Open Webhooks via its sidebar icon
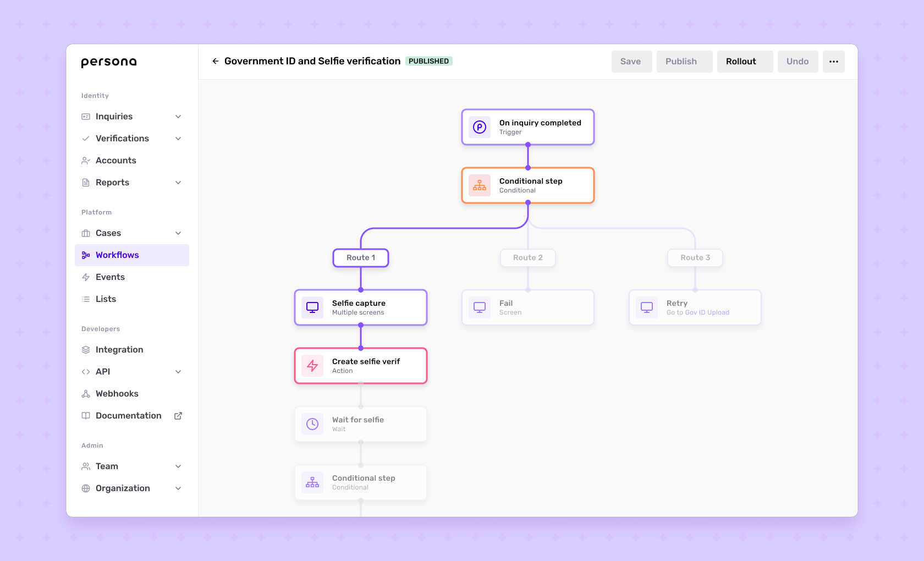924x561 pixels. pos(86,393)
